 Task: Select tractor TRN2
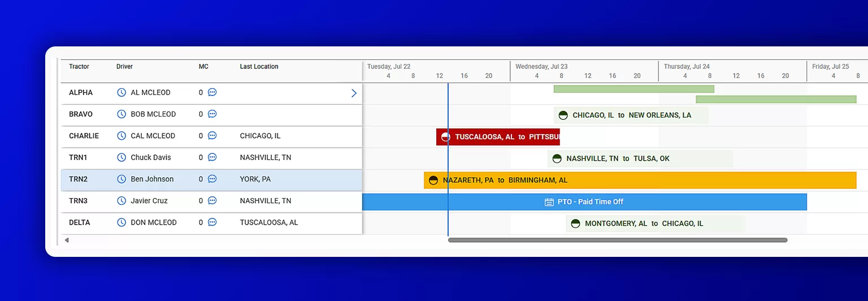click(x=78, y=179)
